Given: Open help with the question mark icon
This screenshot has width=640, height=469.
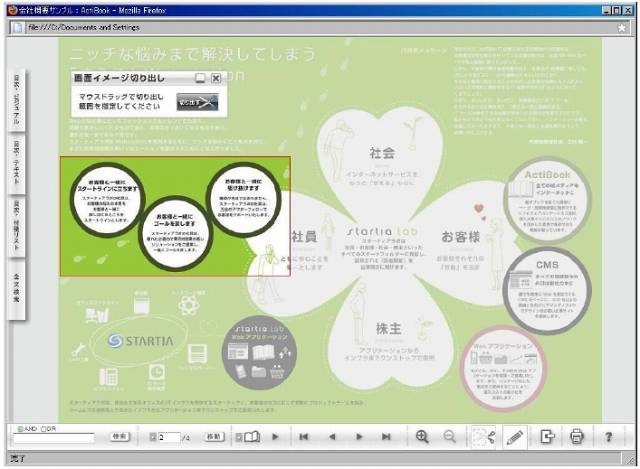Looking at the screenshot, I should pos(609,437).
